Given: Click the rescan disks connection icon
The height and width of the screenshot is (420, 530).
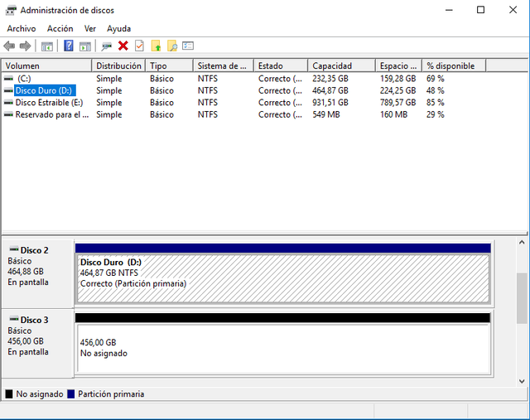Looking at the screenshot, I should [107, 46].
